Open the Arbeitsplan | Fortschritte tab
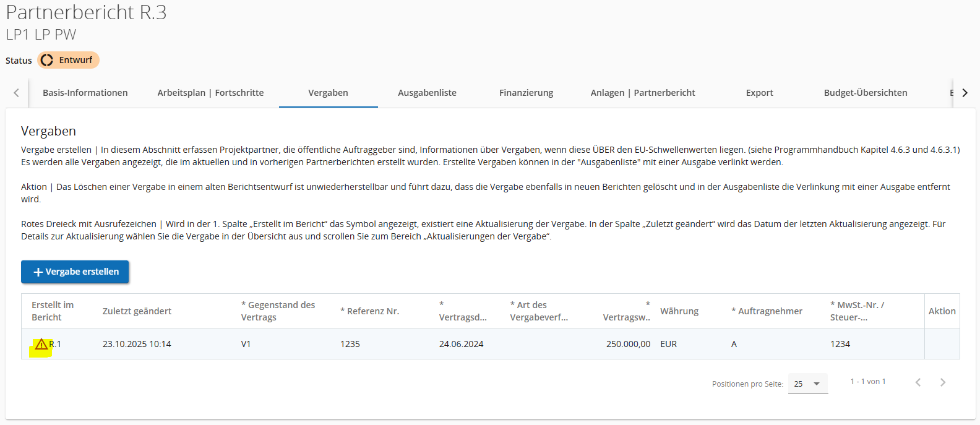This screenshot has width=980, height=425. (210, 93)
